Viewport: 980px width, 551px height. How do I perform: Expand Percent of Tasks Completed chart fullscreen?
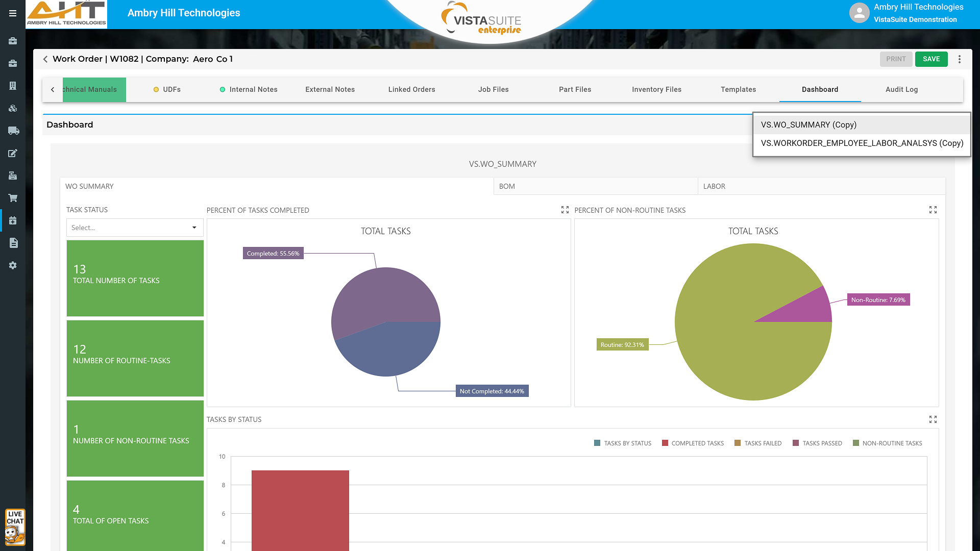[x=565, y=210]
